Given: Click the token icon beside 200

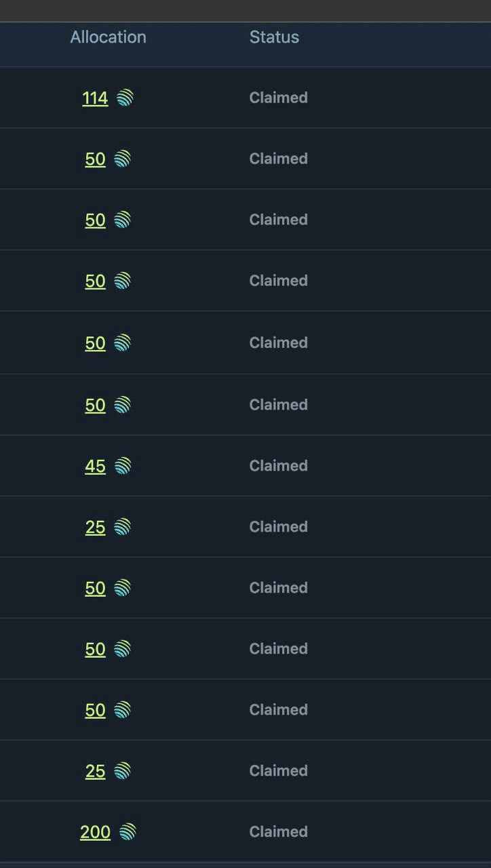Looking at the screenshot, I should click(127, 831).
